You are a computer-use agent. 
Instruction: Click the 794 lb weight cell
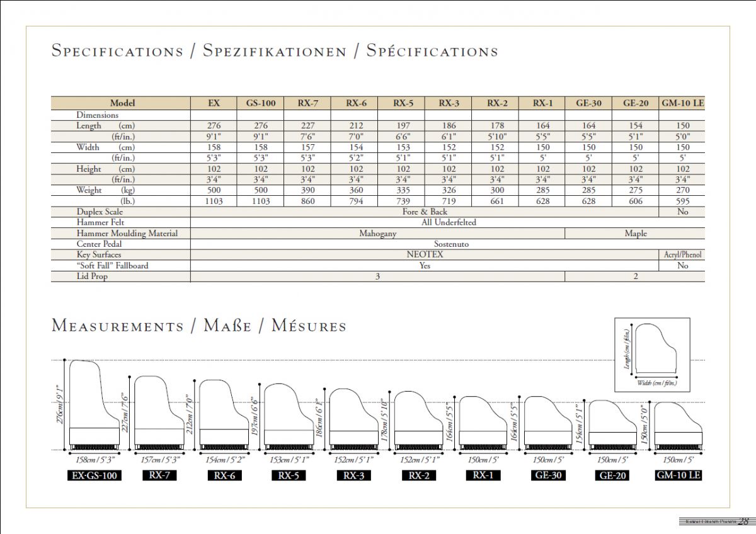(355, 201)
